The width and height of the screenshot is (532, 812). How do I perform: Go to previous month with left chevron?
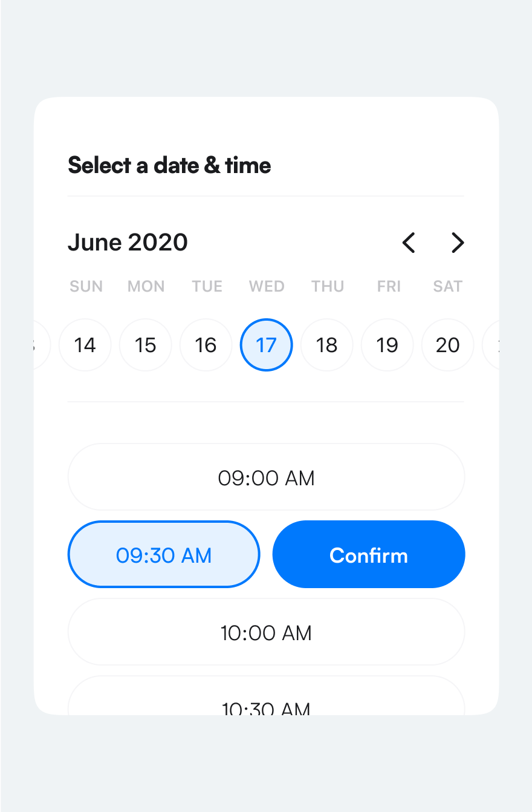tap(409, 243)
